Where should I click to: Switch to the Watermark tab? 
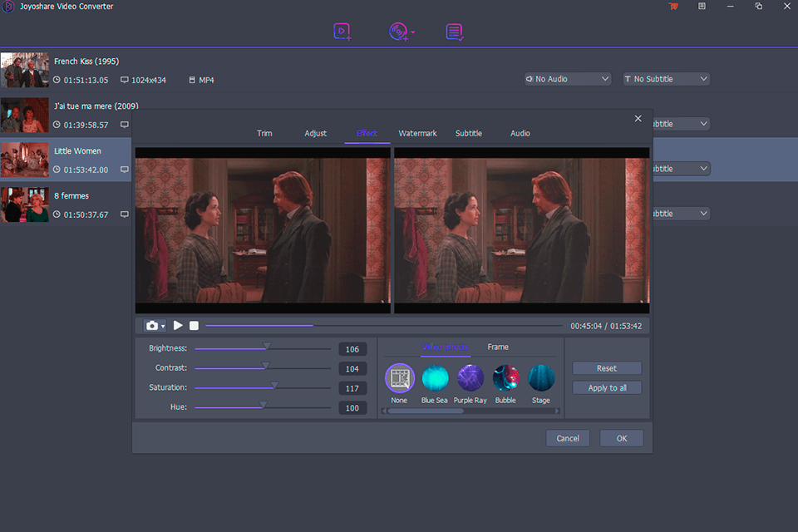pos(417,133)
